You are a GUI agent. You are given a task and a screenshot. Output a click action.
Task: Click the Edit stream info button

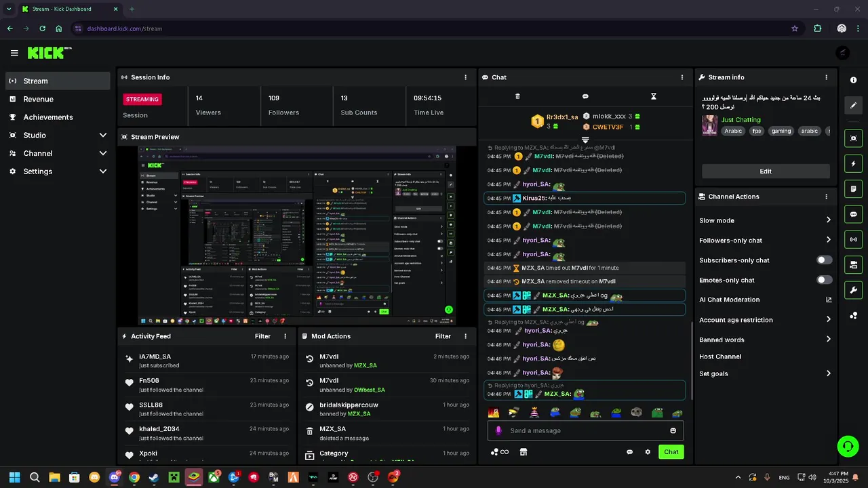pos(766,171)
